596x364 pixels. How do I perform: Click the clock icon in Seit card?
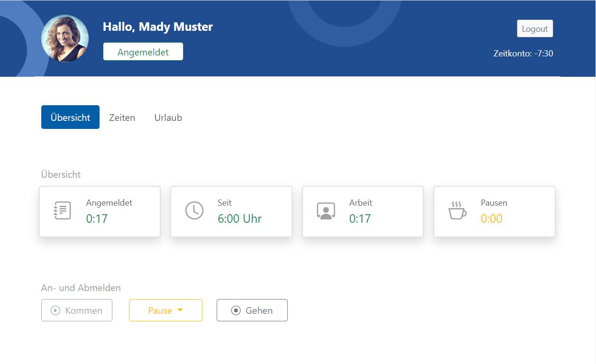click(194, 210)
